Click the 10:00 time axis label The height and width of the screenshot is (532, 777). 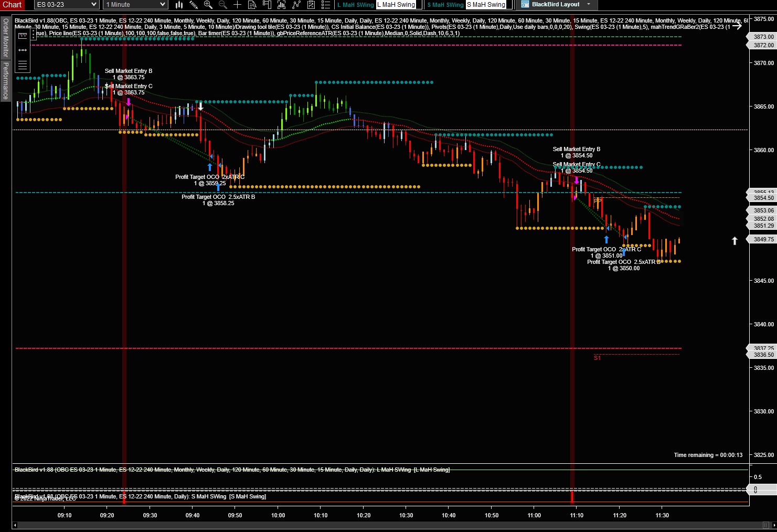[278, 515]
